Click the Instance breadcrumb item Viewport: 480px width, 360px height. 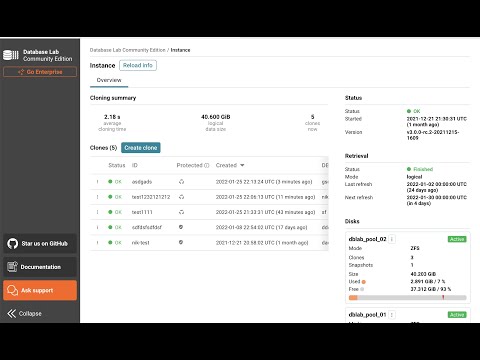click(180, 50)
